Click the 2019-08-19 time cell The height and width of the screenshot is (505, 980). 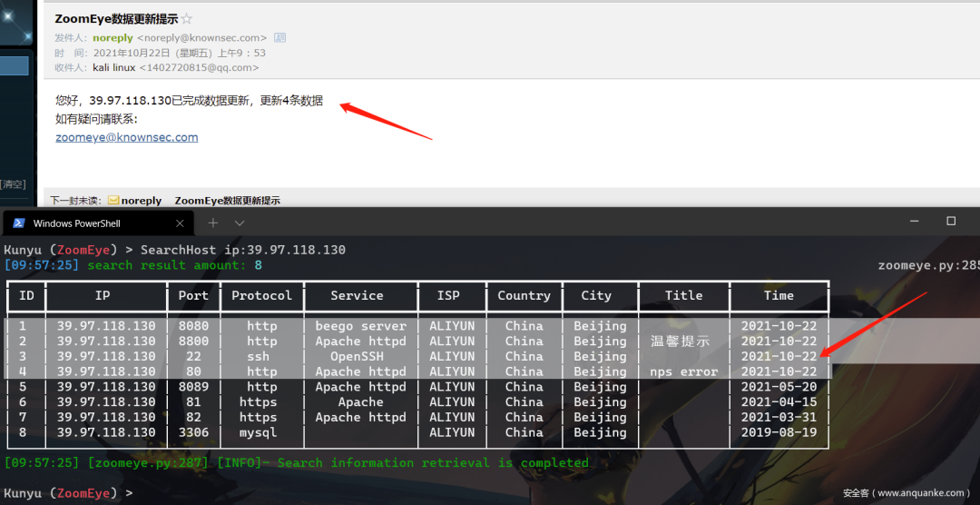(x=779, y=432)
